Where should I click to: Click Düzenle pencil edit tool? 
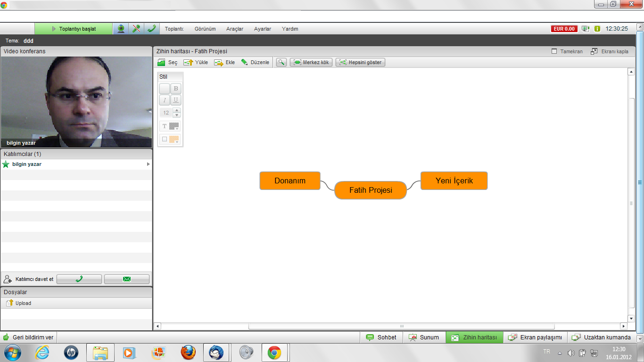pos(255,62)
